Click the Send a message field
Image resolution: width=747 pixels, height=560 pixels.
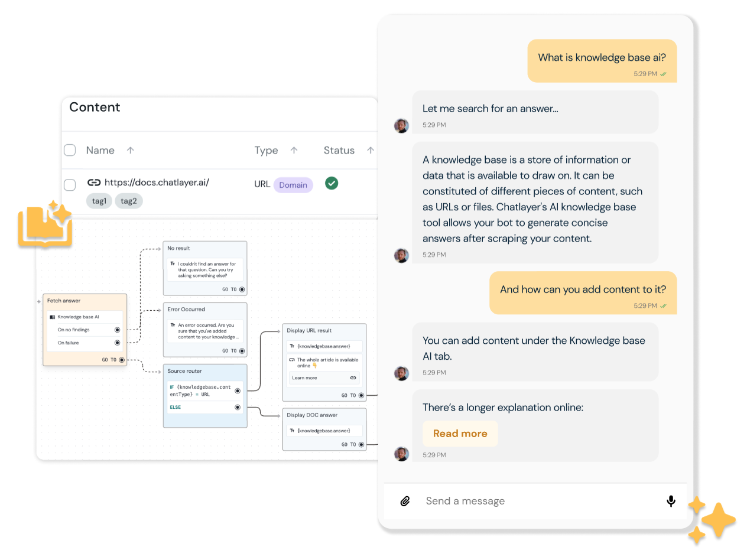tap(532, 501)
